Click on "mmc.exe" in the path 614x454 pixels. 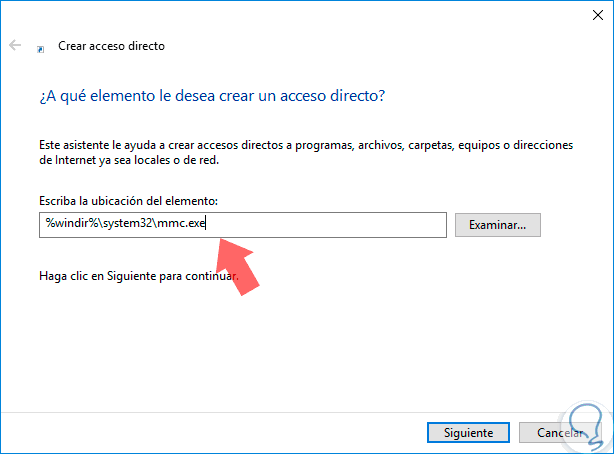(x=182, y=225)
